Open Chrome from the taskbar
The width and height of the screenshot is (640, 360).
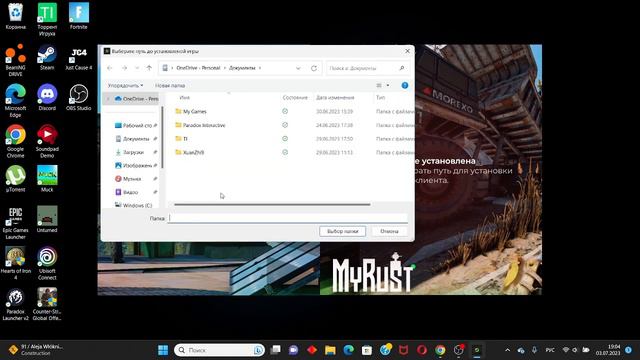click(440, 350)
